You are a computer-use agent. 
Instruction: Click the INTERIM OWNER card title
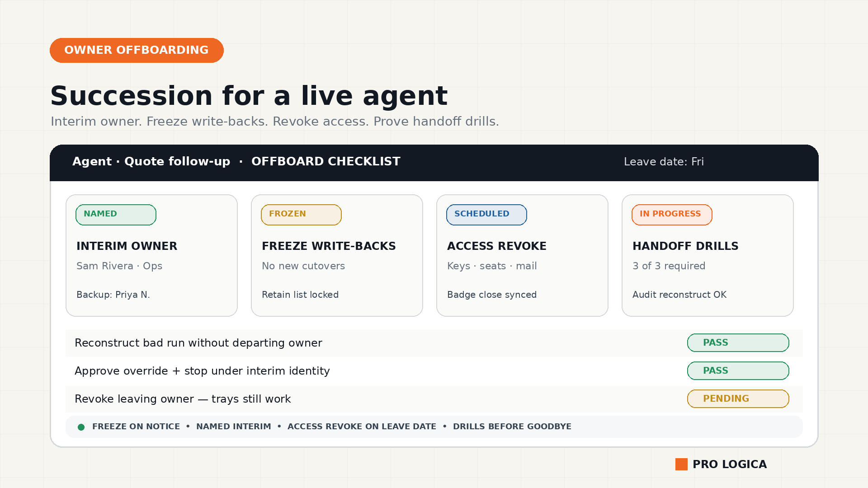pos(127,246)
